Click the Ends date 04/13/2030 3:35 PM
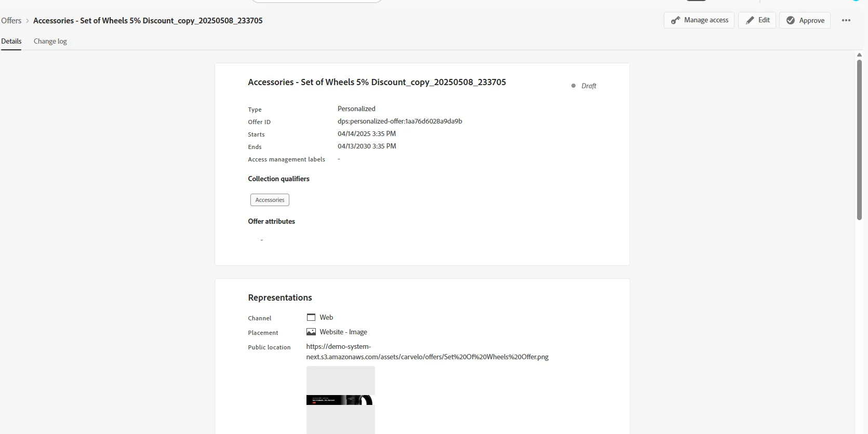868x434 pixels. click(x=367, y=146)
